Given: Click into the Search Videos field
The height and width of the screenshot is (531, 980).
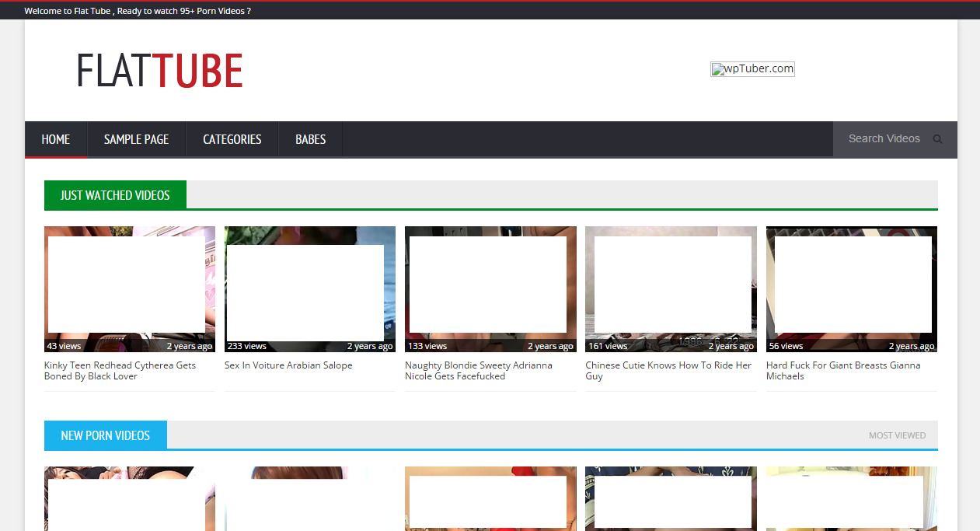Looking at the screenshot, I should pos(884,139).
